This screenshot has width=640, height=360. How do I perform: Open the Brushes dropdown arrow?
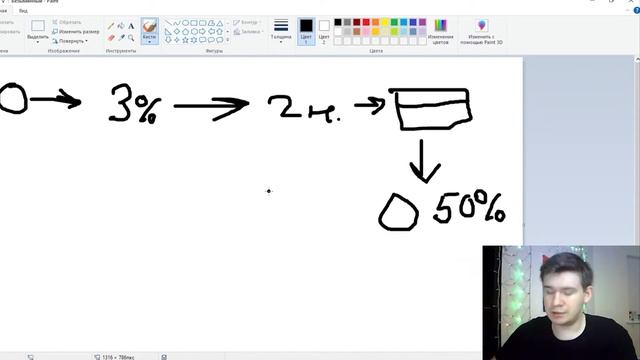click(150, 42)
